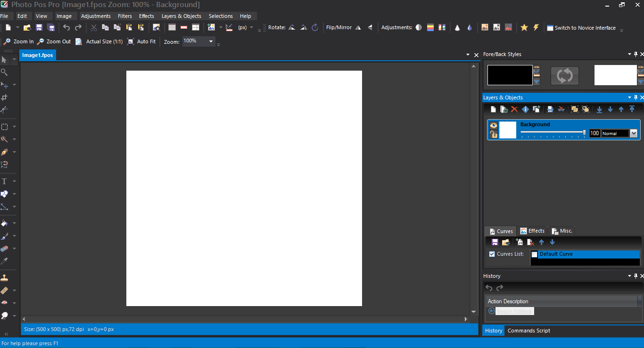This screenshot has width=644, height=348.
Task: Swap foreground and background colors
Action: [x=564, y=75]
